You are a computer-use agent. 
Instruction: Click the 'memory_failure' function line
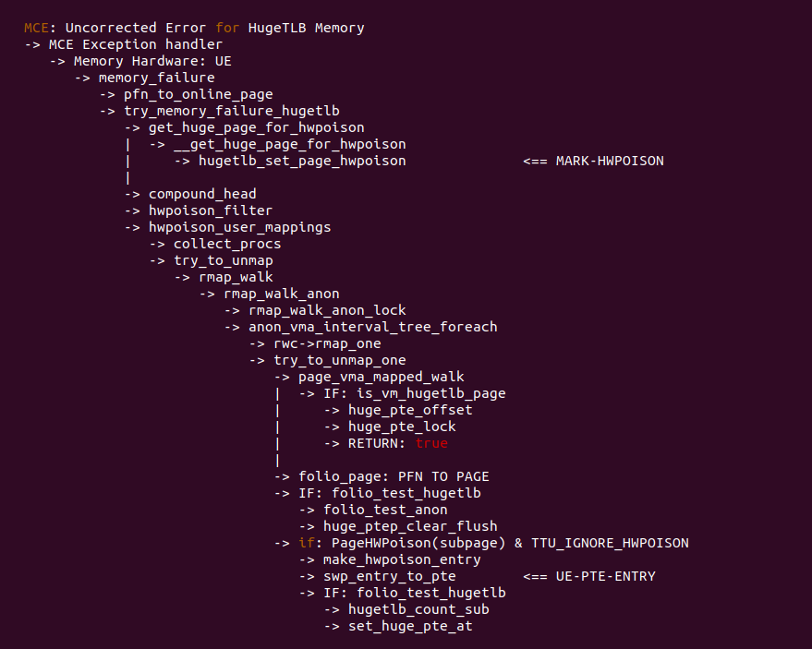(156, 78)
